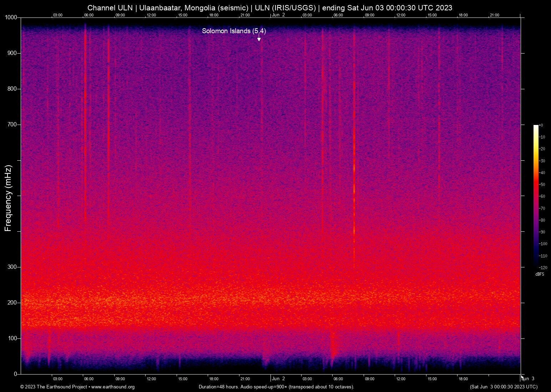Click the Solomon Islands (5.4) earthquake marker
This screenshot has width=551, height=392.
click(234, 31)
